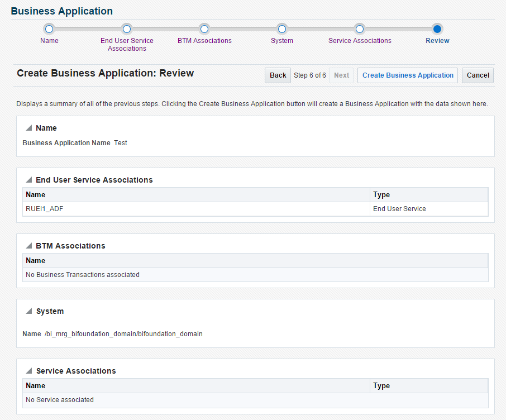The image size is (506, 420).
Task: Collapse the Name section
Action: [x=29, y=128]
